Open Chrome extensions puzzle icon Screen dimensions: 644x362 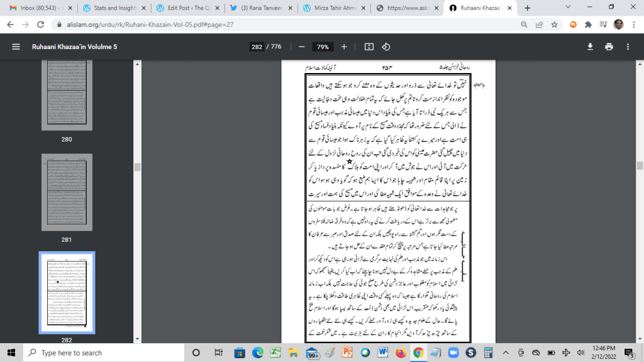click(587, 25)
